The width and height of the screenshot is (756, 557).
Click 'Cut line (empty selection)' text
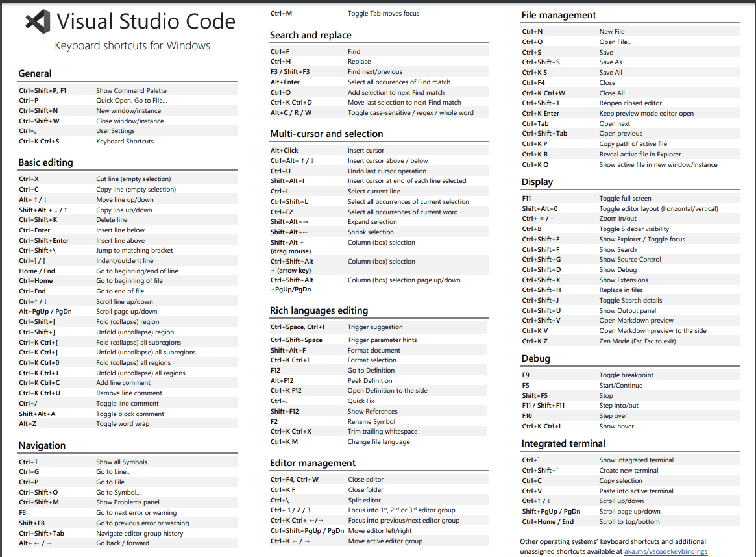point(134,179)
